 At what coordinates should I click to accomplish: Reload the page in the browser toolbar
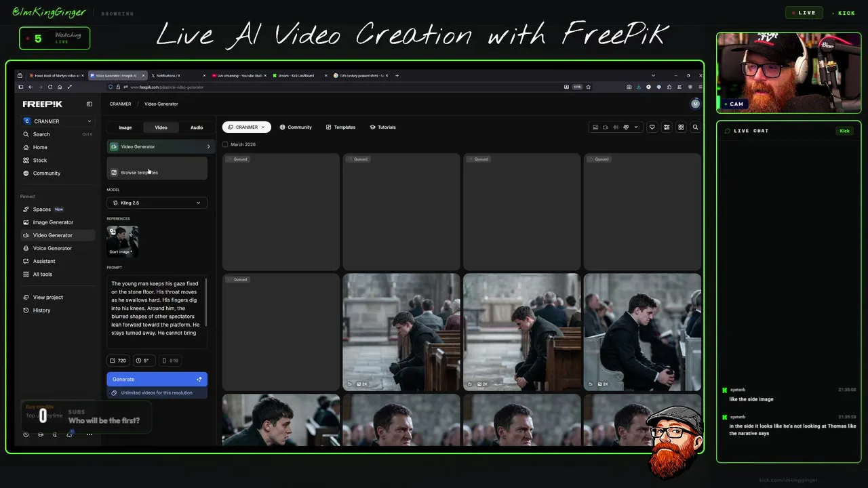(50, 87)
